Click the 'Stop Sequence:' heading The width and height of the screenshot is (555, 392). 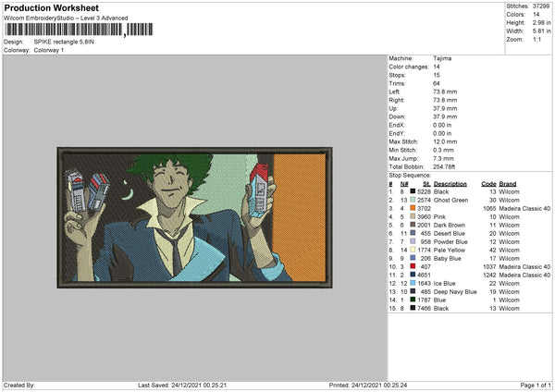pos(410,175)
